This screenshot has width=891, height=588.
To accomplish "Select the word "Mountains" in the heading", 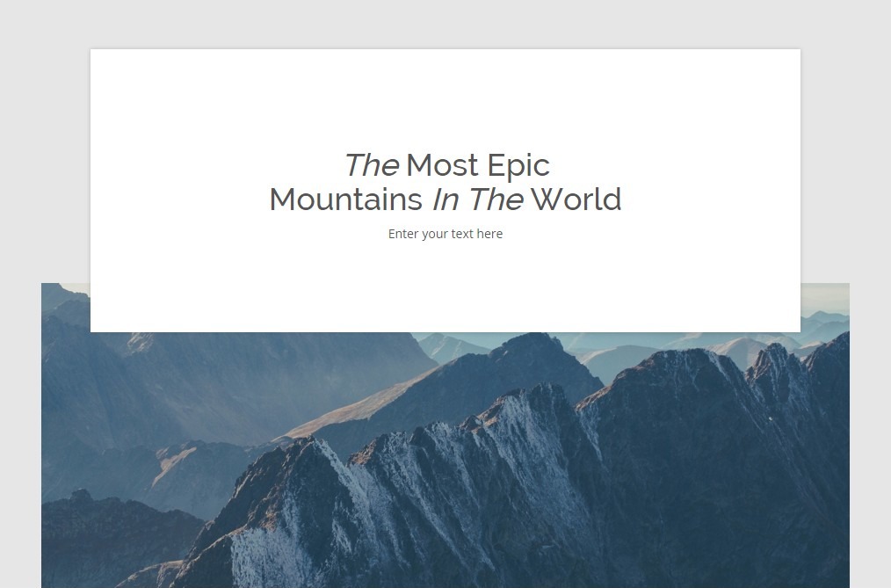I will point(345,200).
